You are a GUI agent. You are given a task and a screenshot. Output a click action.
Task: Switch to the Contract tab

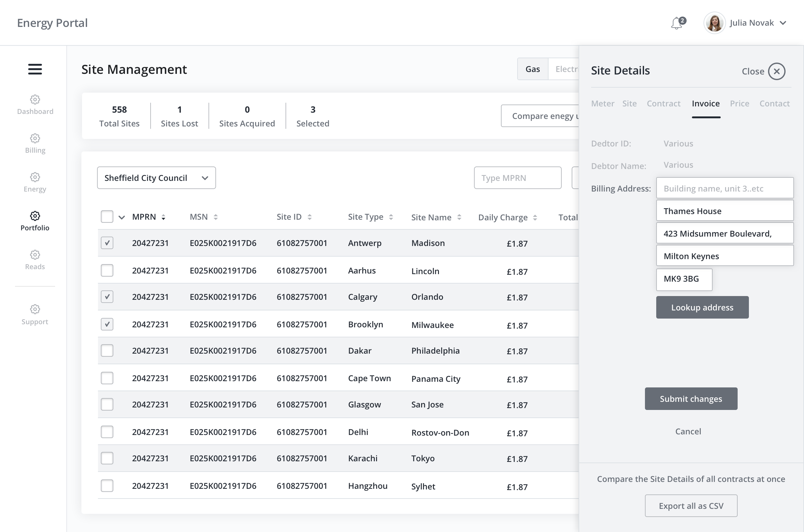[663, 104]
